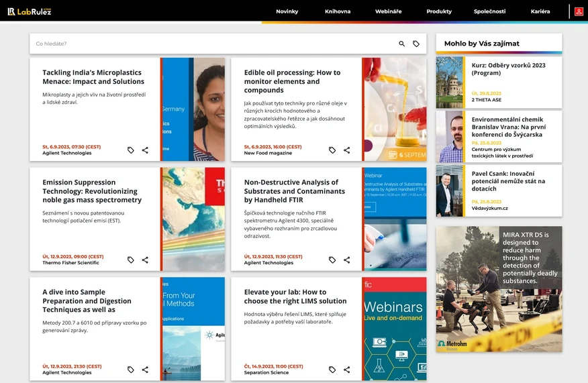Click 'Vědavýzkum.cz' source text
The width and height of the screenshot is (588, 383).
pyautogui.click(x=490, y=209)
